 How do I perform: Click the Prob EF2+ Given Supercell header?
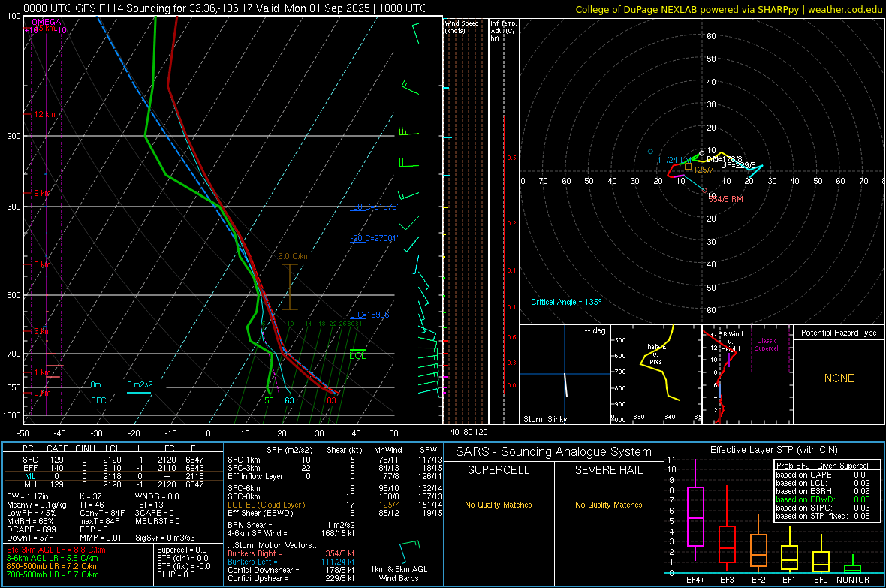823,466
